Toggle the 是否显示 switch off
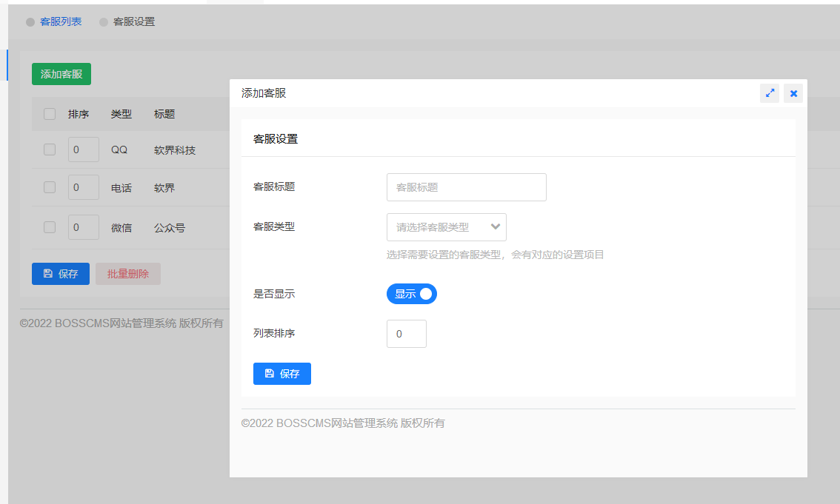840x504 pixels. (412, 294)
